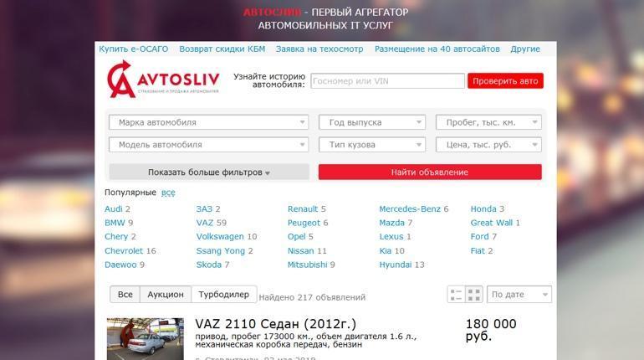Switch to list view icon
The image size is (644, 360).
point(456,294)
